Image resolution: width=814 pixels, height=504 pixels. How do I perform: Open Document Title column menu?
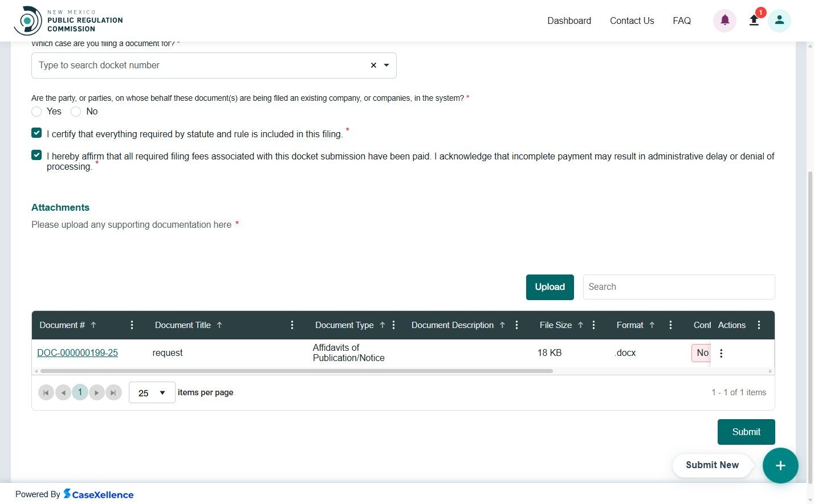(292, 325)
